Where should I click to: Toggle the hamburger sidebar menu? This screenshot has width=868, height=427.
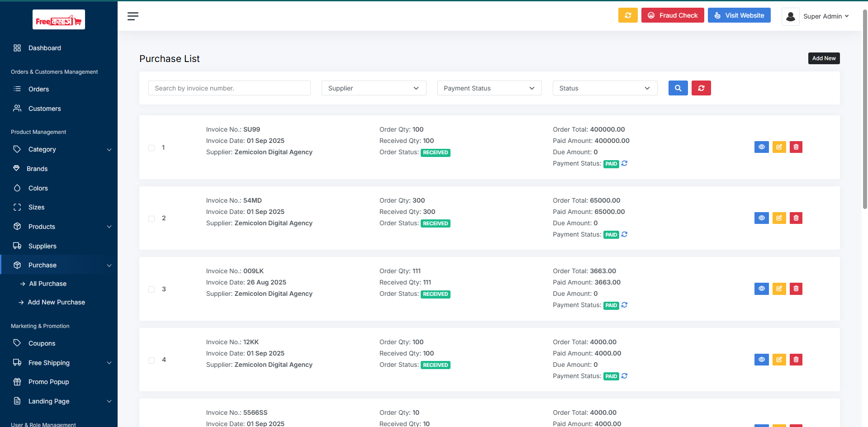[133, 16]
